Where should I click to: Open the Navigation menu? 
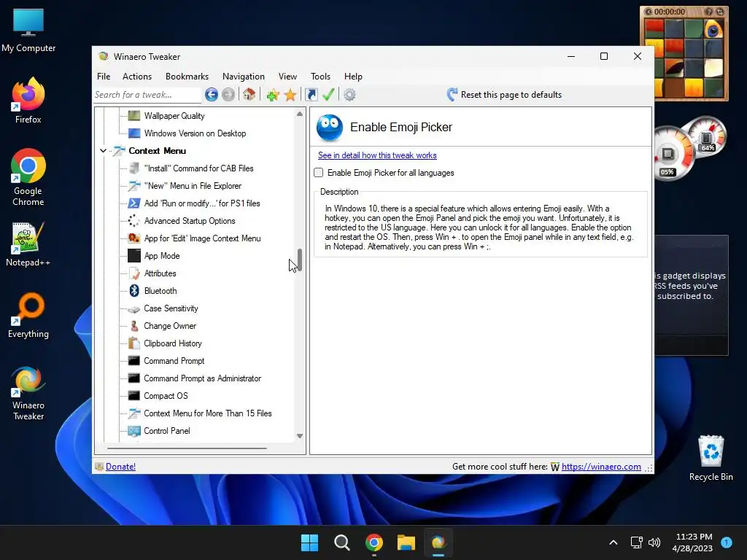click(244, 76)
